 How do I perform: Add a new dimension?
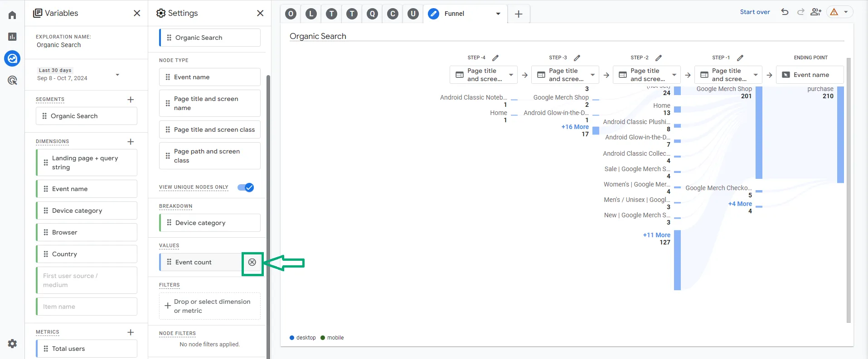[x=131, y=142]
